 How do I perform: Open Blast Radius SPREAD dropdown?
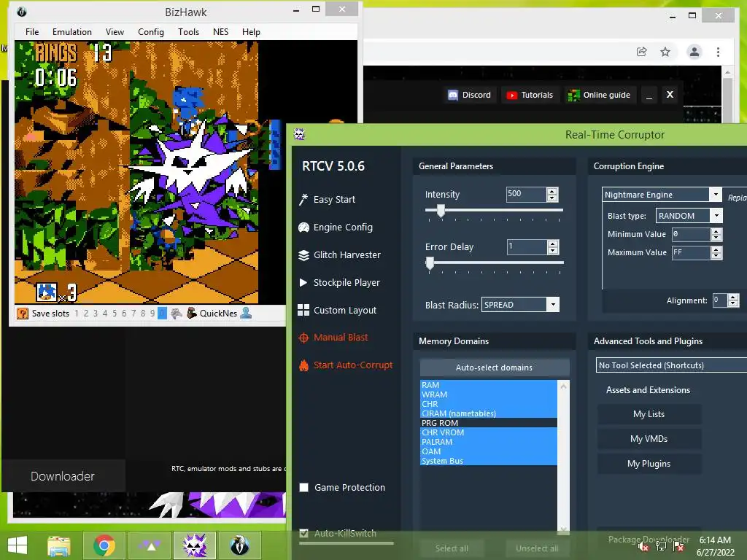pyautogui.click(x=553, y=305)
